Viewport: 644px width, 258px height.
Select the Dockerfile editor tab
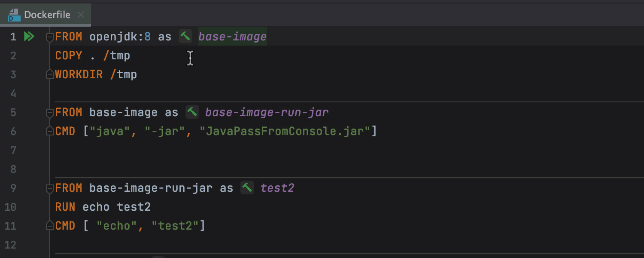[x=46, y=15]
